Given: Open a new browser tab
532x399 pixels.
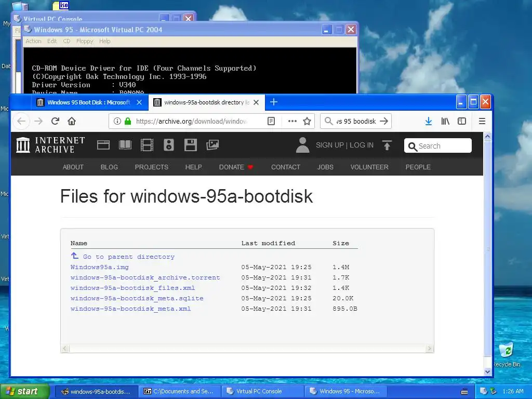Looking at the screenshot, I should click(x=274, y=102).
